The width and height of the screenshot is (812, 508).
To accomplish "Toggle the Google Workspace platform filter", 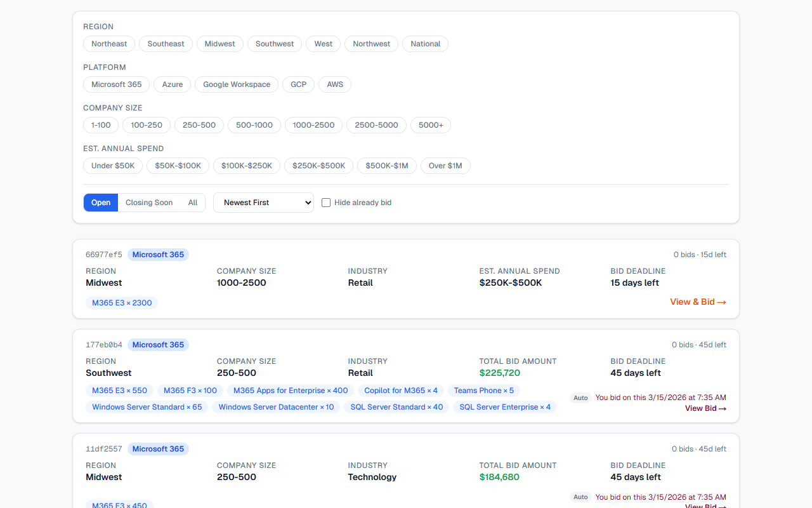I will pyautogui.click(x=237, y=84).
